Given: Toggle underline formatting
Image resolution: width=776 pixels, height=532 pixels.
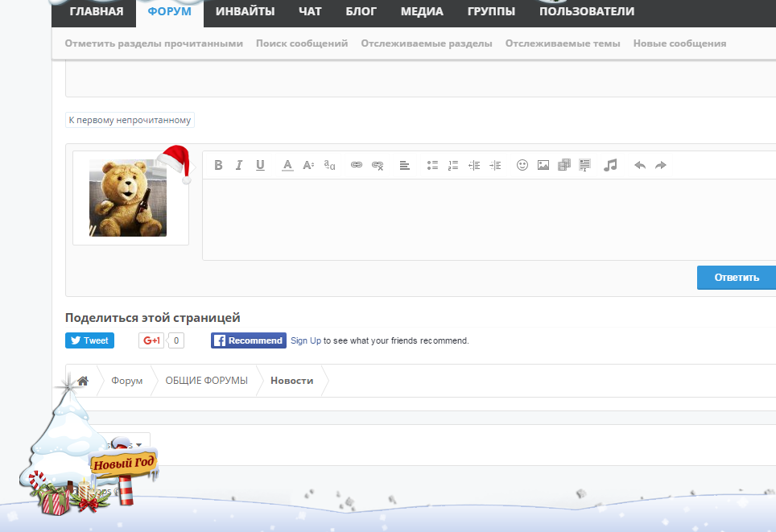Looking at the screenshot, I should [x=260, y=165].
